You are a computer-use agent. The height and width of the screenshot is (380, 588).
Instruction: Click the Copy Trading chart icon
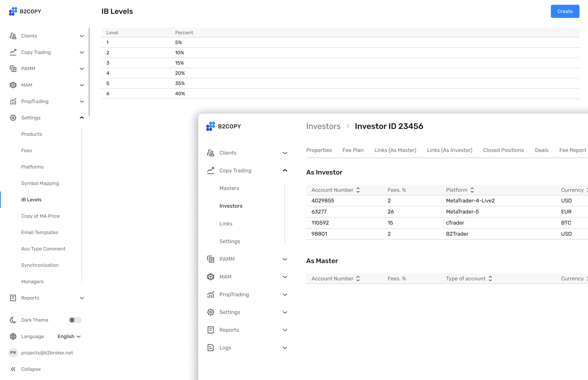pos(13,52)
